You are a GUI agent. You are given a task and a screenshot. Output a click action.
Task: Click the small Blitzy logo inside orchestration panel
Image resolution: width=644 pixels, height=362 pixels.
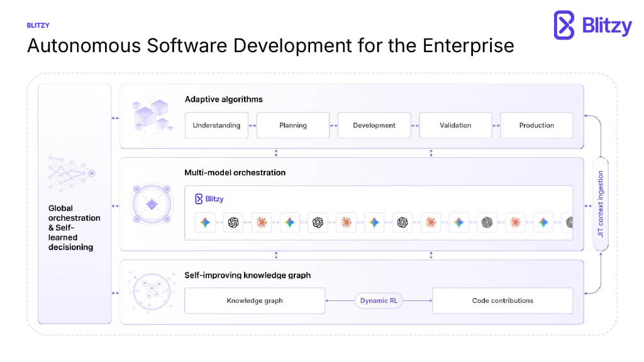(x=209, y=199)
